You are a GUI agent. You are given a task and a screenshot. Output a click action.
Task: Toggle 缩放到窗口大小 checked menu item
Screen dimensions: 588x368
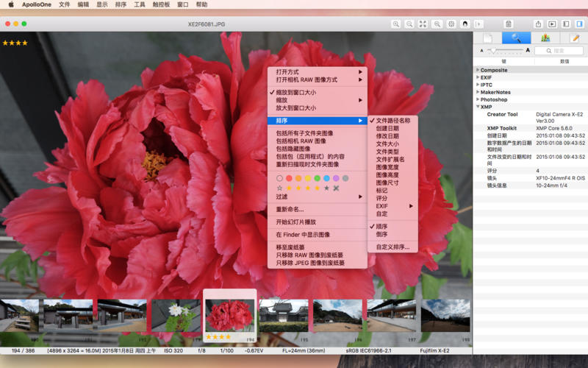tap(318, 93)
